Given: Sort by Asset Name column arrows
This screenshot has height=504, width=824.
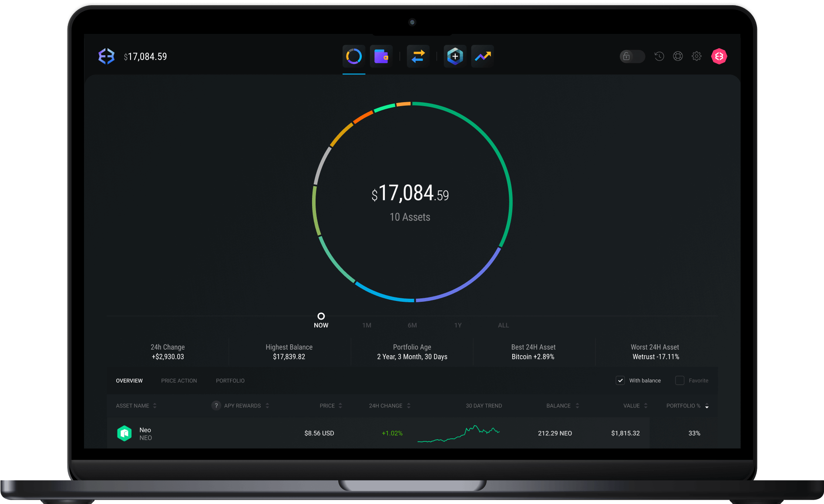Looking at the screenshot, I should (x=155, y=406).
